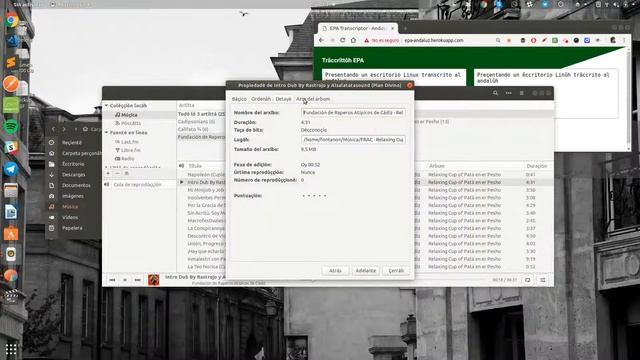Select Radio in the Rhythmbox sidebar
The image size is (640, 360).
coord(128,158)
